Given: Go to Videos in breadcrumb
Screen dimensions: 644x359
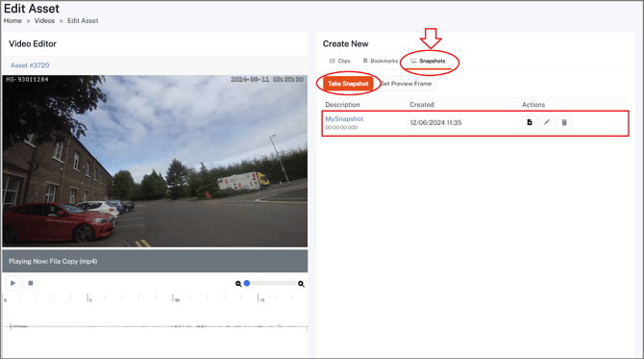Looking at the screenshot, I should pyautogui.click(x=44, y=20).
